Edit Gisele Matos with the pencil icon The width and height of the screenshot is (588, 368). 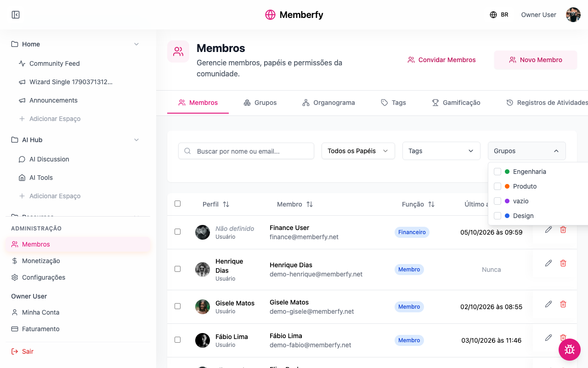(548, 304)
